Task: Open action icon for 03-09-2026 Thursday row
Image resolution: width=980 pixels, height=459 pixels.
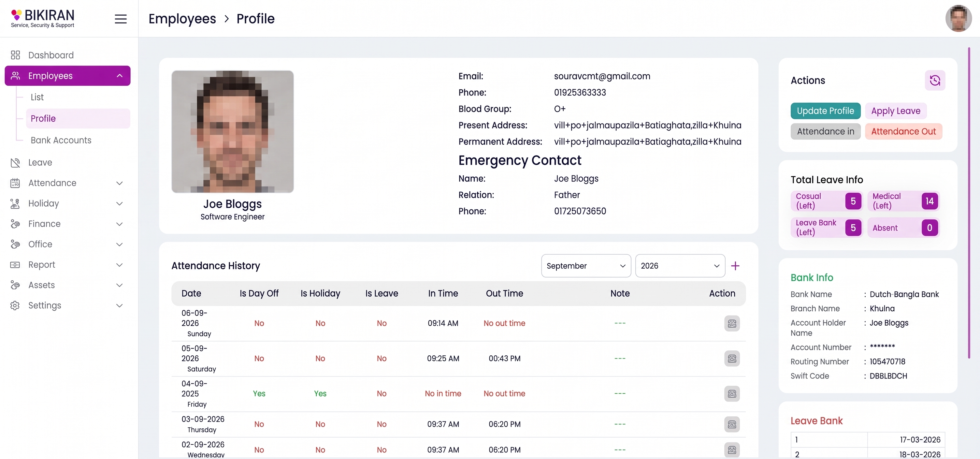Action: (731, 424)
